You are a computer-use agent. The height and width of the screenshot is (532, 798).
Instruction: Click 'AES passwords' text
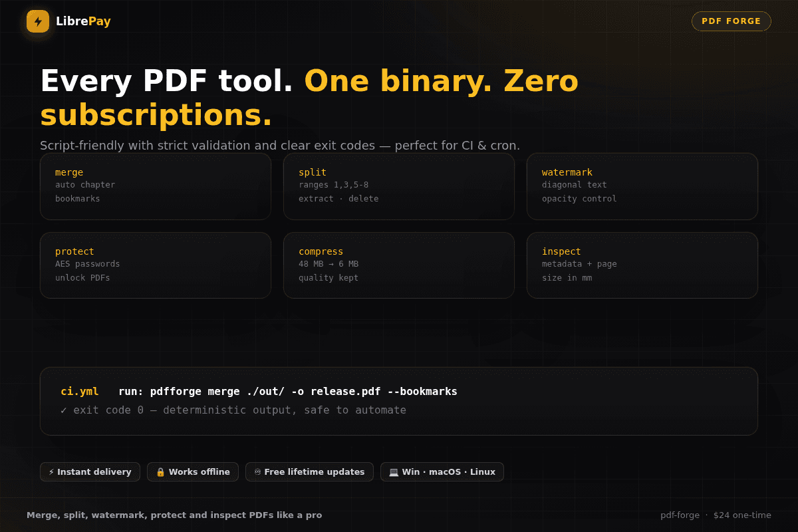point(88,264)
